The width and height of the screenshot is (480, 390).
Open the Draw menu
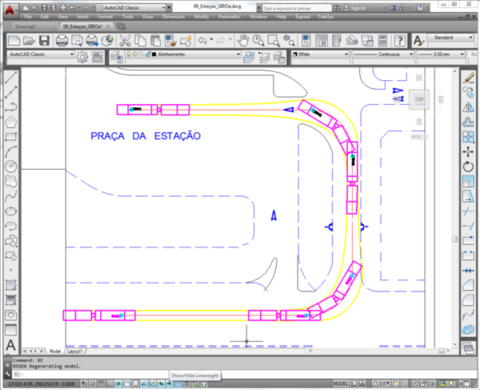148,17
